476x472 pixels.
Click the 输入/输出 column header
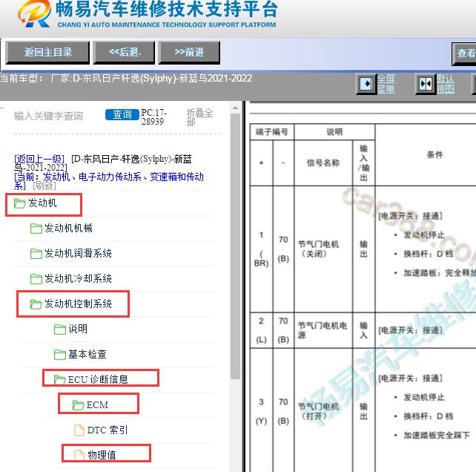pos(364,163)
